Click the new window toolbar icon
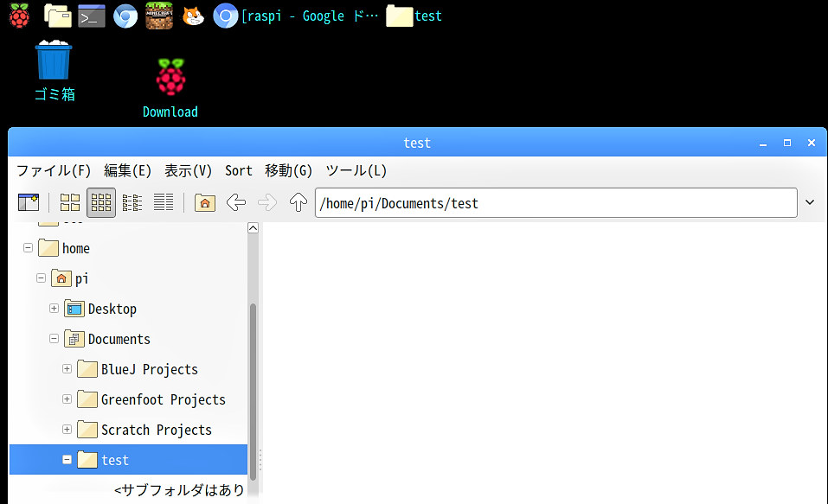This screenshot has height=504, width=828. [29, 202]
